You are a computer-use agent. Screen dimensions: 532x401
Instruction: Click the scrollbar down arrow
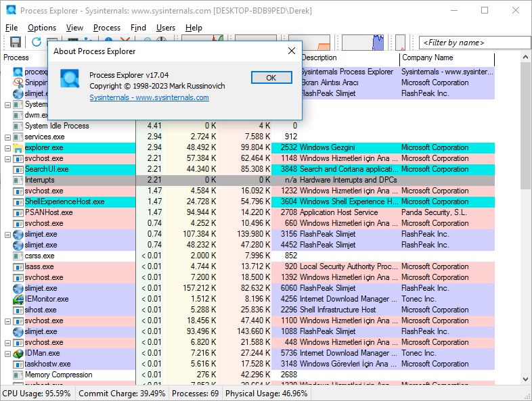(x=525, y=379)
